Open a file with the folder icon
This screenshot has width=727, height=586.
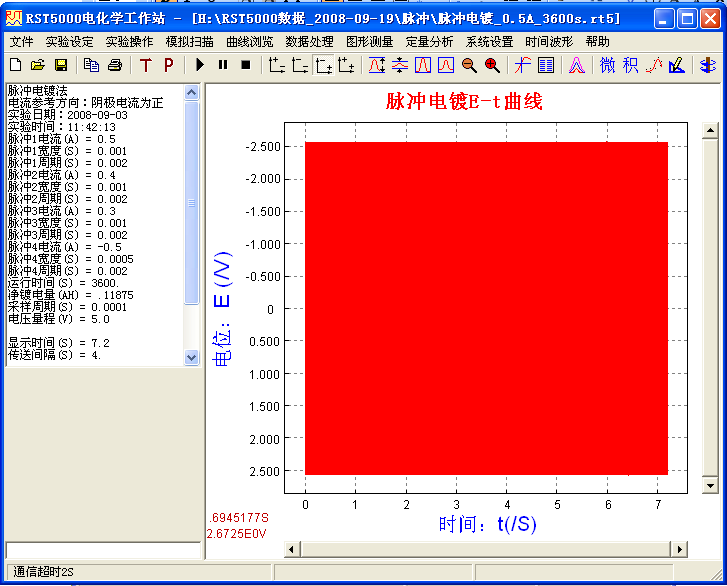(38, 65)
